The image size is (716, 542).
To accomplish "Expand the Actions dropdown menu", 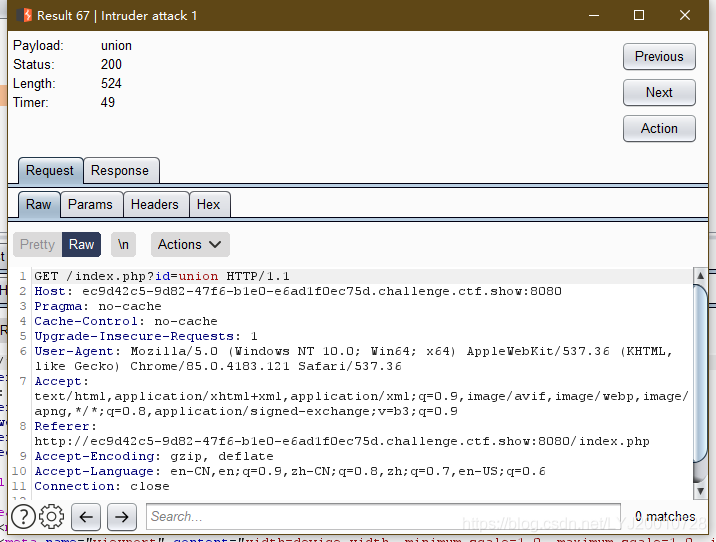I will click(190, 244).
